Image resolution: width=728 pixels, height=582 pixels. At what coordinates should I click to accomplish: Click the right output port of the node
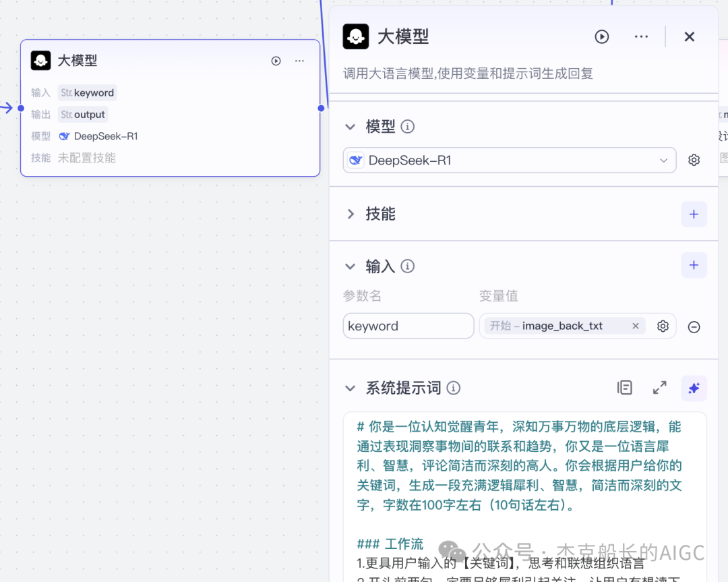point(321,108)
